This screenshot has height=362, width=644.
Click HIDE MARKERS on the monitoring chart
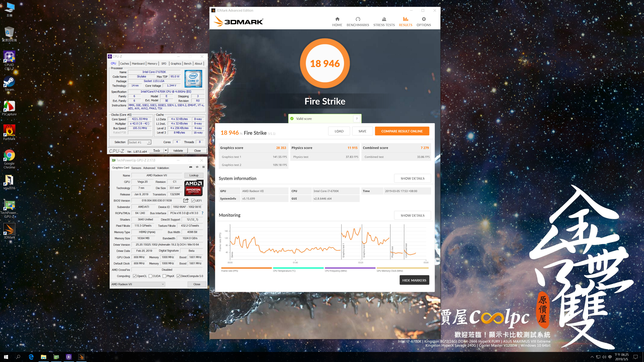tap(414, 280)
